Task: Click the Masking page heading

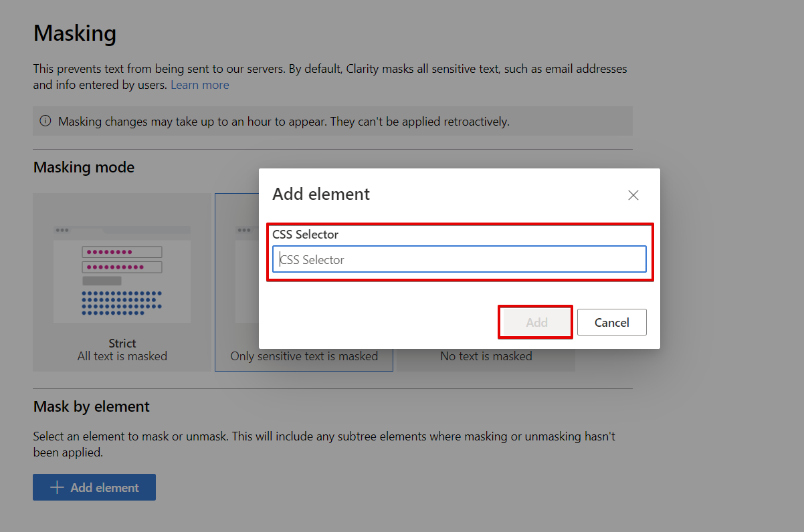Action: pyautogui.click(x=75, y=33)
